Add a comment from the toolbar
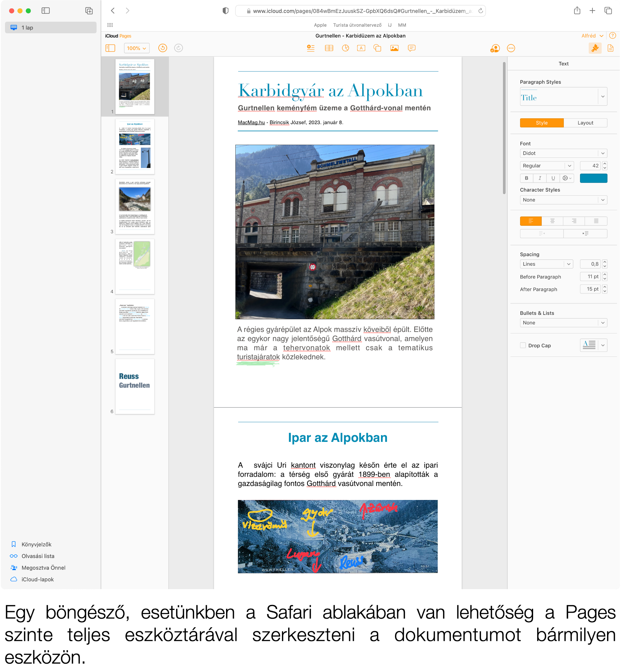The height and width of the screenshot is (672, 621). click(x=411, y=48)
